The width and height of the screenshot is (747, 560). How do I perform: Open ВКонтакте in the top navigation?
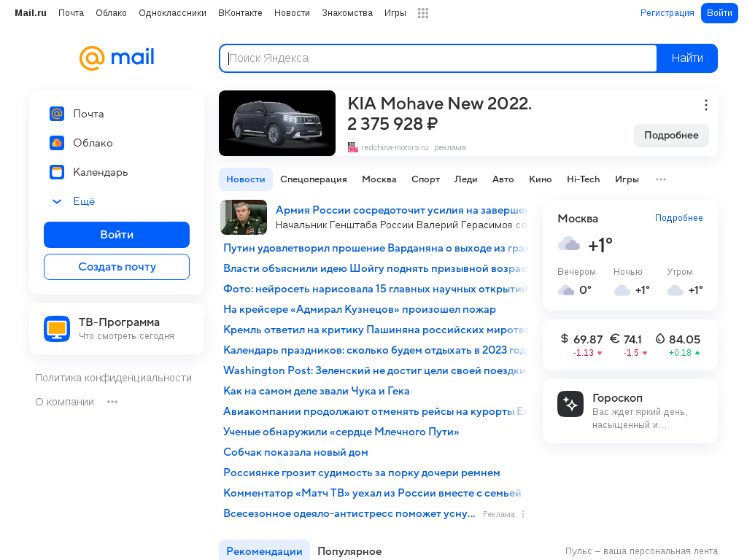pyautogui.click(x=240, y=13)
